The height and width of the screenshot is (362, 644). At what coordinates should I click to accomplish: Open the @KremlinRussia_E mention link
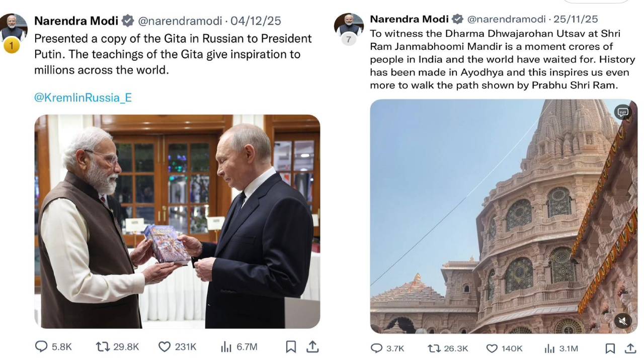[x=83, y=98]
